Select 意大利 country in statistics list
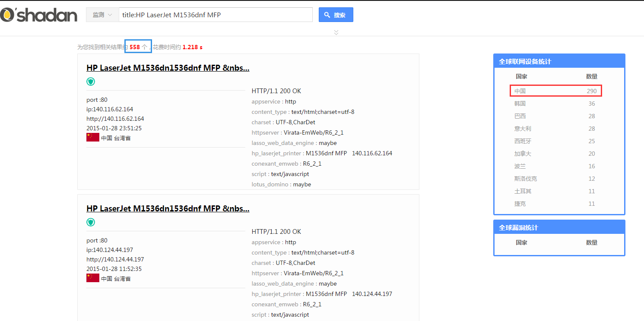 coord(523,129)
